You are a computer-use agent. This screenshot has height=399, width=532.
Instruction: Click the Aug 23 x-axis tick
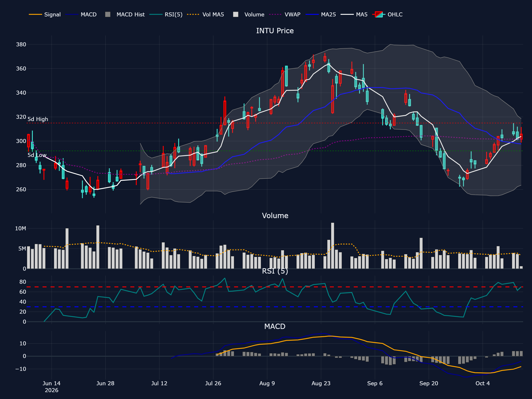pyautogui.click(x=321, y=383)
